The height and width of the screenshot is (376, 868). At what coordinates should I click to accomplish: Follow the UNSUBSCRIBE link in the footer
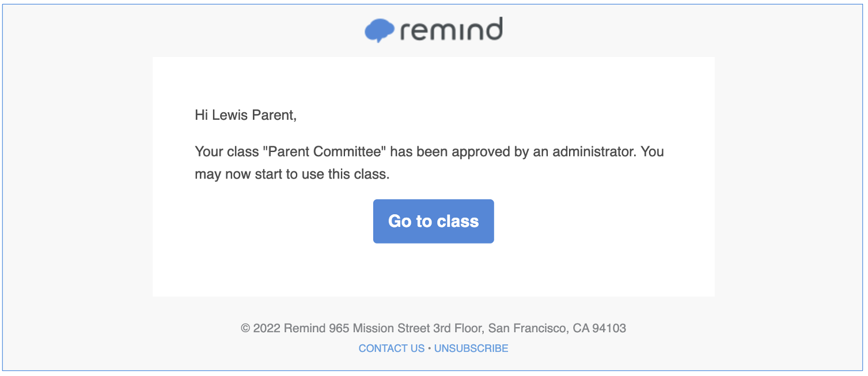pyautogui.click(x=471, y=348)
